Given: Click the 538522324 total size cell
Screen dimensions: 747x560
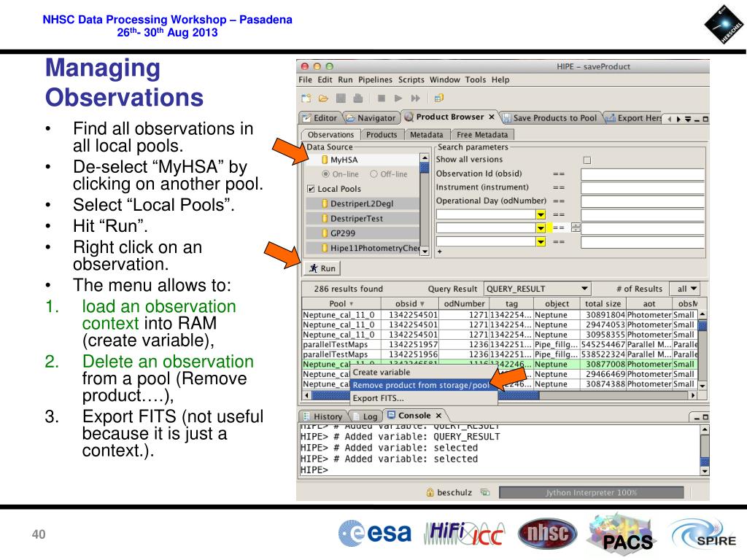Looking at the screenshot, I should click(603, 354).
